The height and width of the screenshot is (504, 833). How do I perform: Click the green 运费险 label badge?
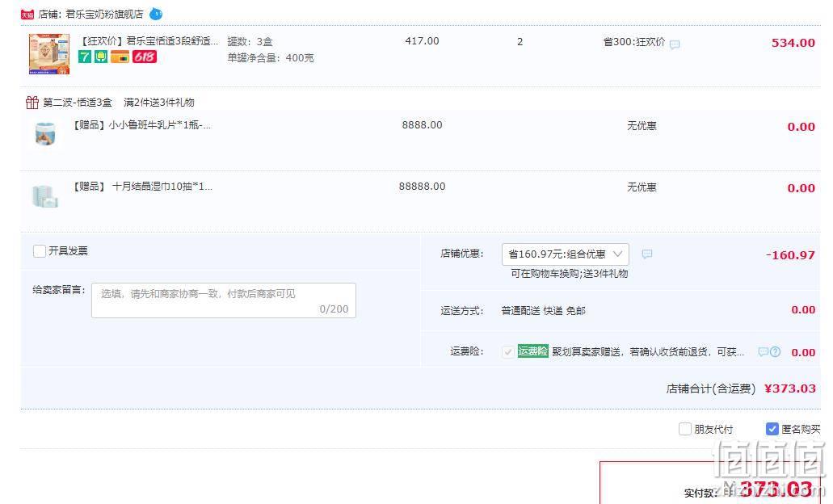[532, 351]
